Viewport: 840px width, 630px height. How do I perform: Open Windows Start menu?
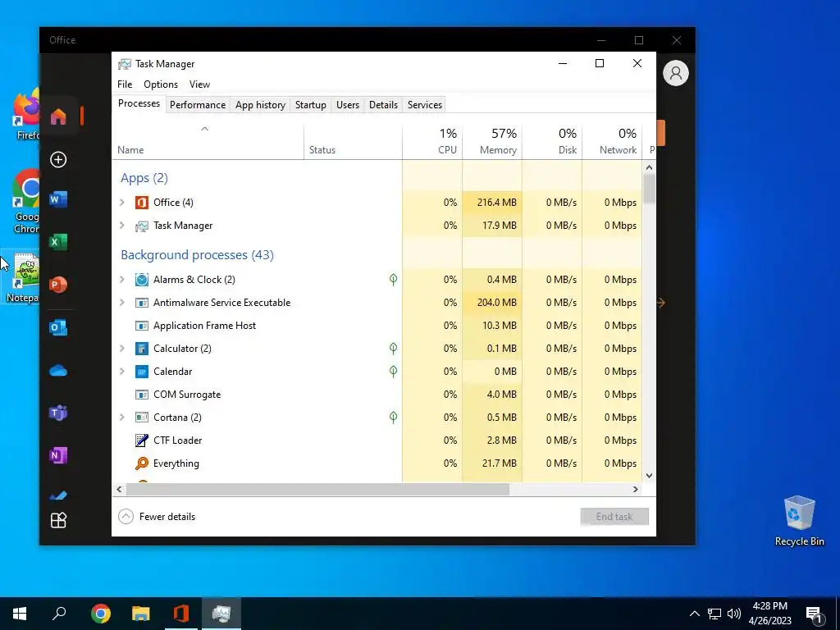pos(20,614)
